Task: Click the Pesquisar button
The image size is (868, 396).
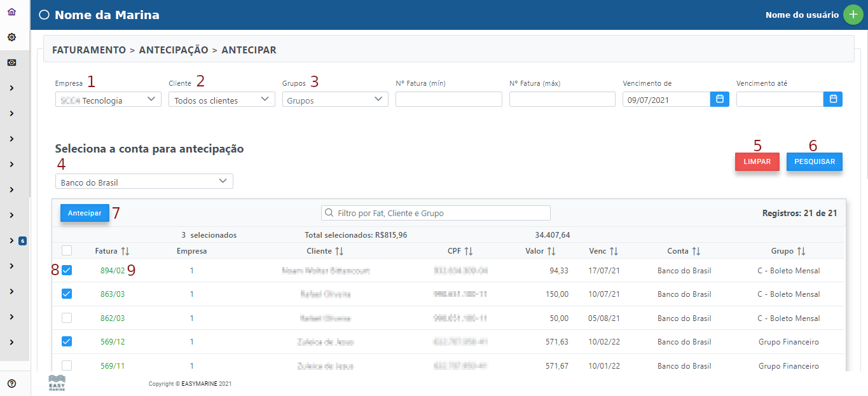Action: (814, 161)
